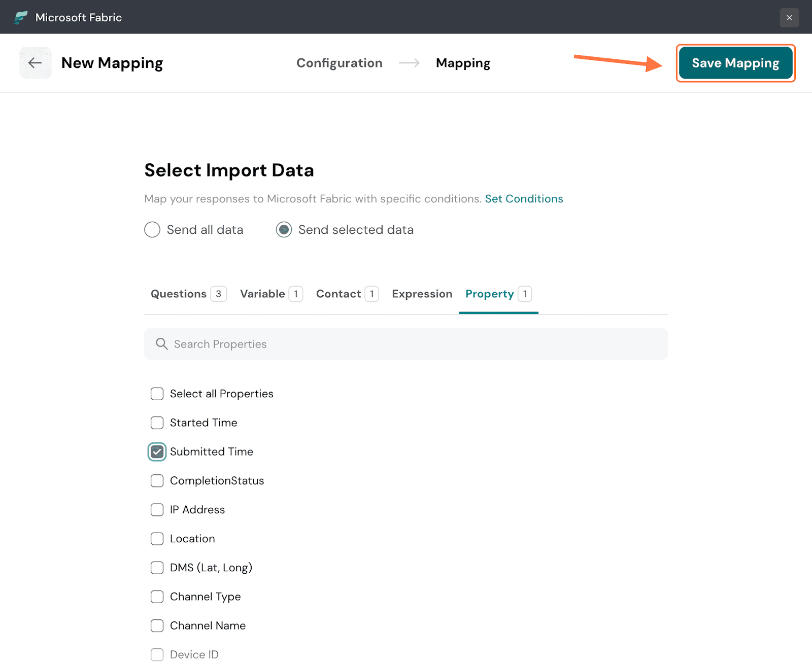The image size is (812, 662).
Task: Open the Set Conditions link
Action: click(524, 199)
